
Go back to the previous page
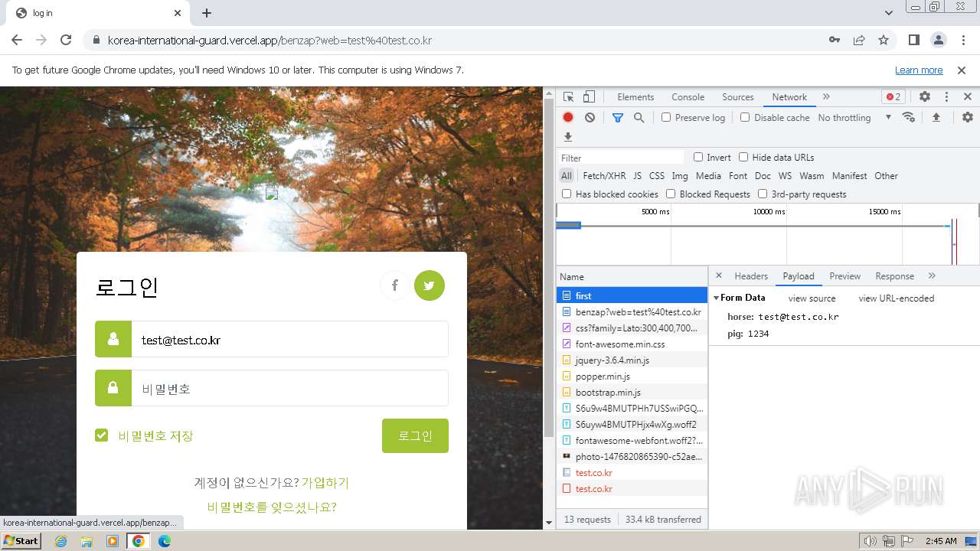point(17,40)
